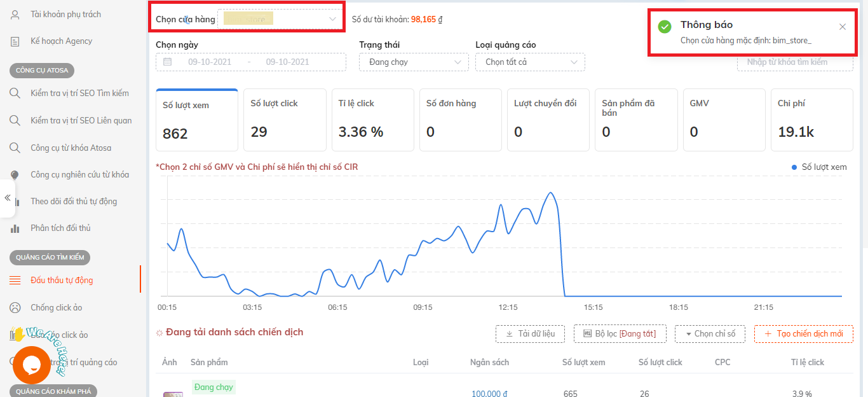Click the lightbulb icon for Công cụ nghiên cứu từ khóa
This screenshot has width=868, height=397.
point(15,175)
